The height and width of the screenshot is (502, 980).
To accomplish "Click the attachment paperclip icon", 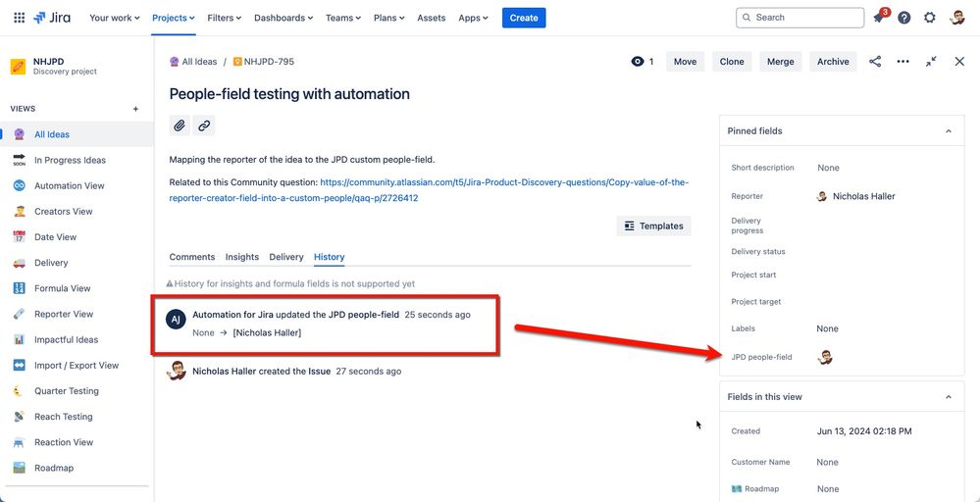I will pyautogui.click(x=180, y=125).
